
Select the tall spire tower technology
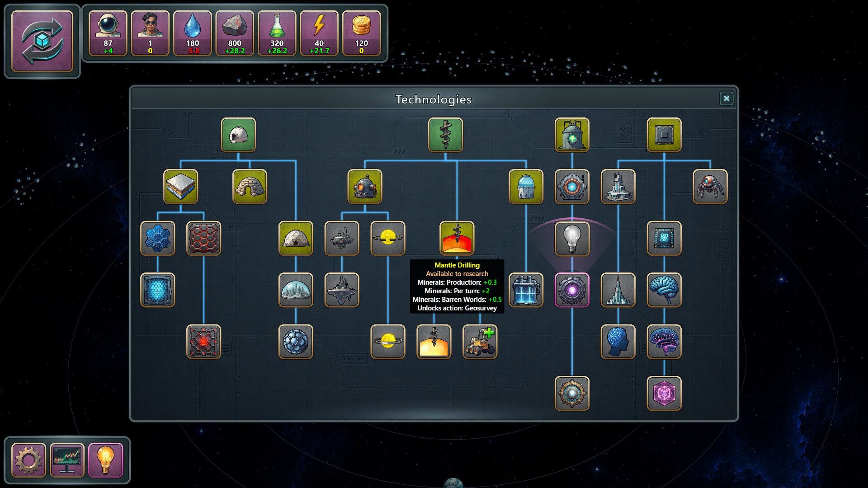tap(618, 290)
